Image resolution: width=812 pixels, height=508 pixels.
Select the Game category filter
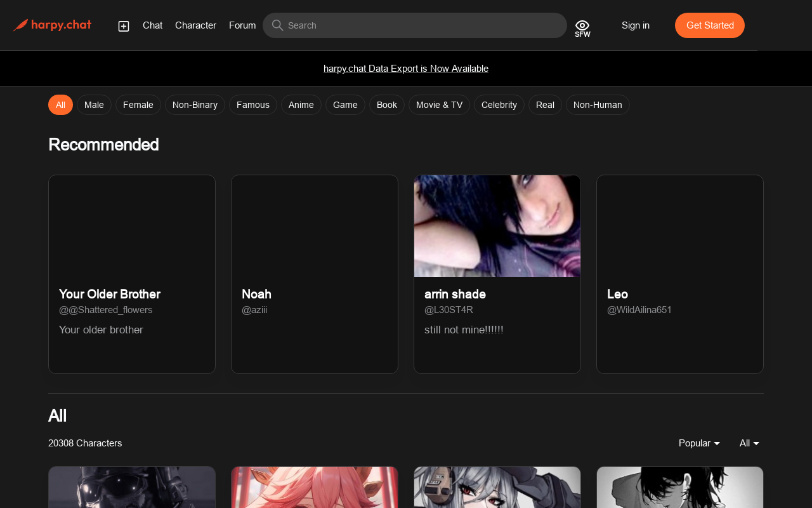[x=345, y=105]
